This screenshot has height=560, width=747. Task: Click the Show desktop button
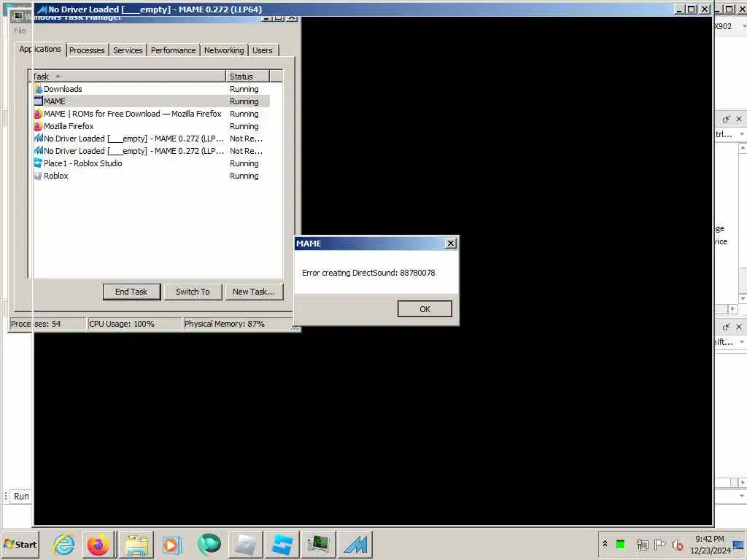(740, 544)
